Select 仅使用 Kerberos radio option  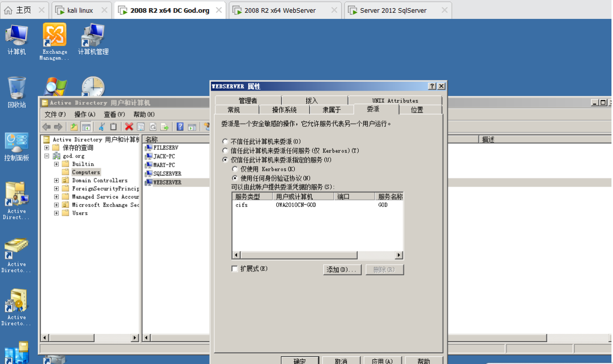pos(234,169)
